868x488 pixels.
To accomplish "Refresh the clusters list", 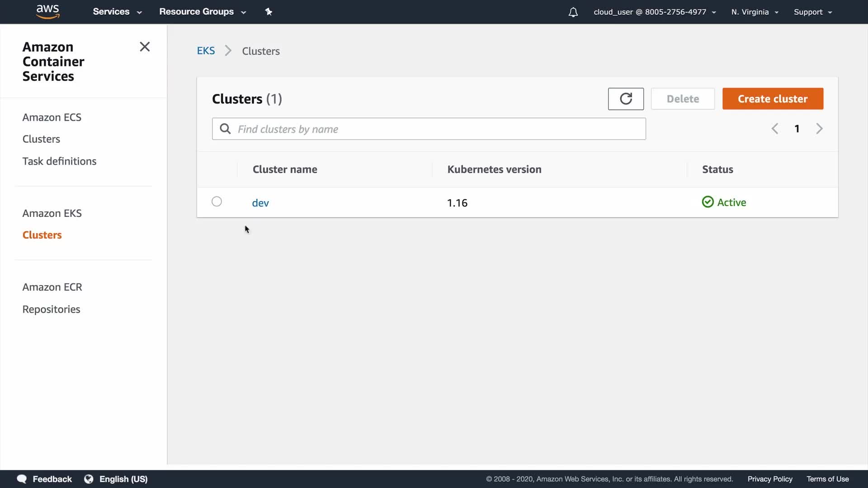I will 626,99.
